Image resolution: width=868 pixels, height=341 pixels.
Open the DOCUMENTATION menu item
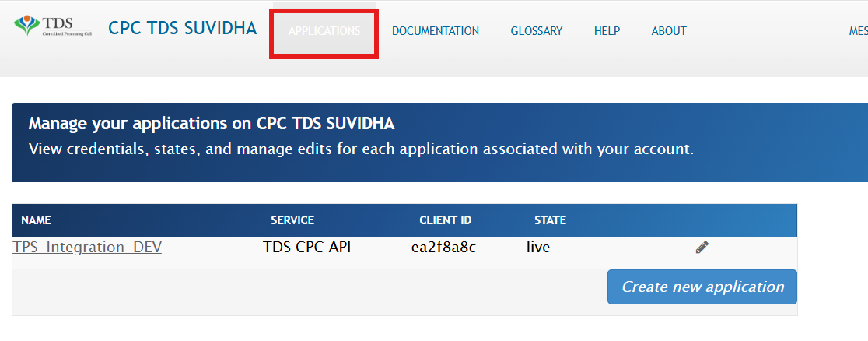pyautogui.click(x=436, y=31)
